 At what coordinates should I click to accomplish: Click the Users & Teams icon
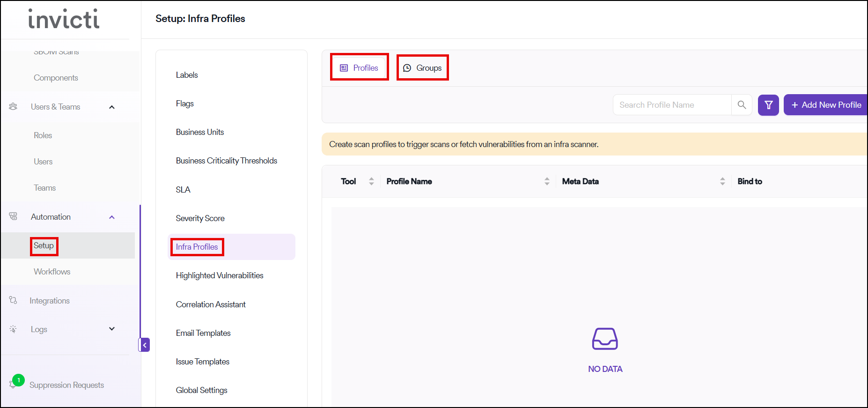[x=13, y=107]
